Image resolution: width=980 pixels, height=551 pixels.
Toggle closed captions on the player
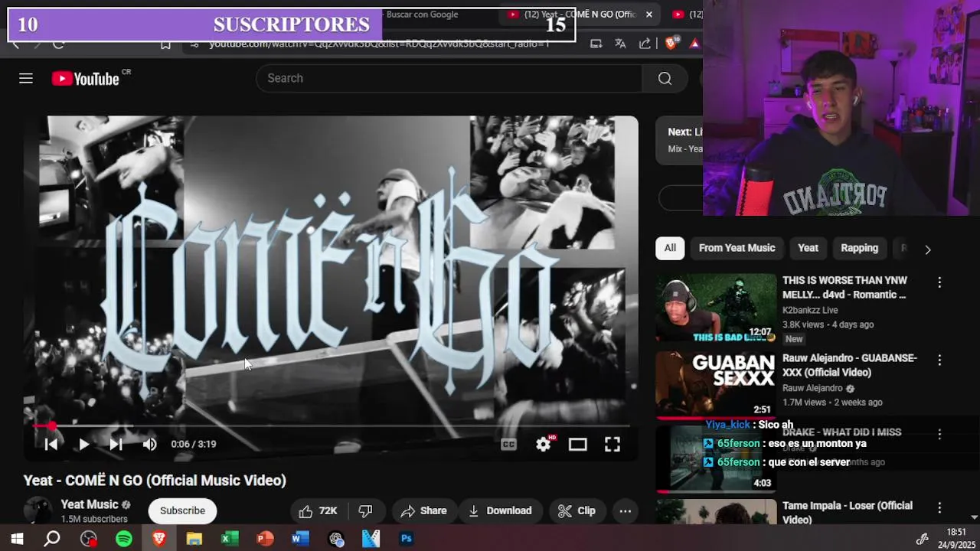508,444
